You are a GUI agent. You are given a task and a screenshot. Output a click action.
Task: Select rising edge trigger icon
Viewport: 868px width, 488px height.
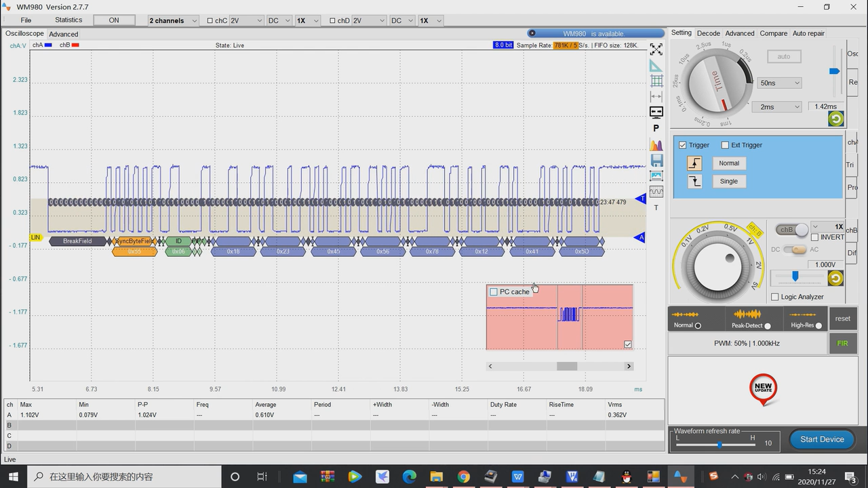coord(694,163)
